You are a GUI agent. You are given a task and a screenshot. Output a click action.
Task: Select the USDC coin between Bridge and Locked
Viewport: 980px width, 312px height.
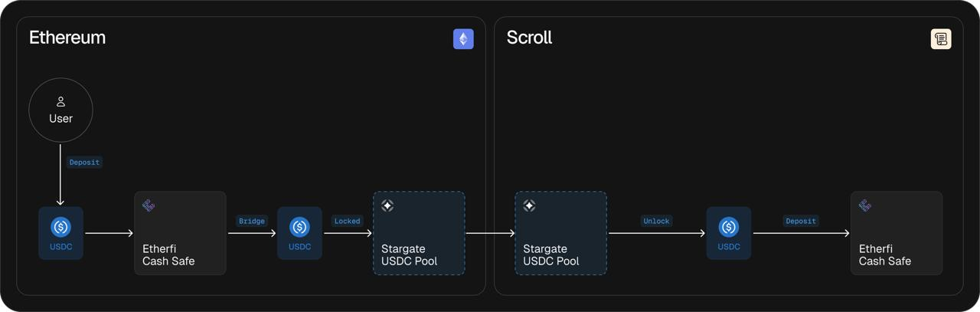click(x=299, y=227)
